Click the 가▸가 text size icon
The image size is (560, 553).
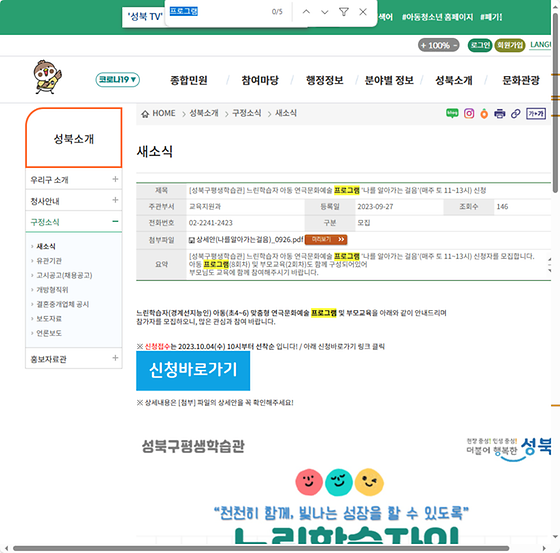click(536, 114)
